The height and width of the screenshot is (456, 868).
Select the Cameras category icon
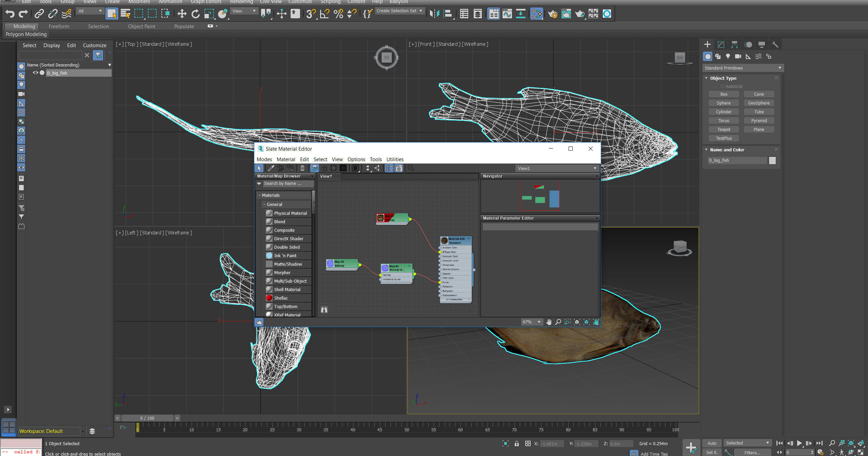click(738, 57)
